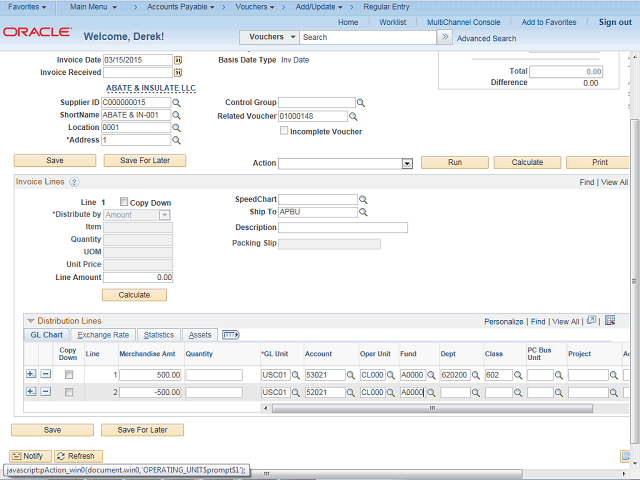Open calendar picker for Invoice Date

click(x=178, y=60)
